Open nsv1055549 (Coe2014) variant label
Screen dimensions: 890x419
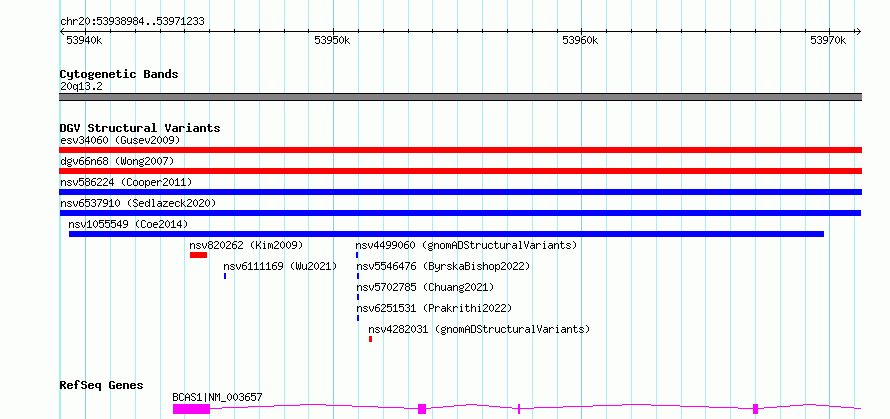pos(128,224)
